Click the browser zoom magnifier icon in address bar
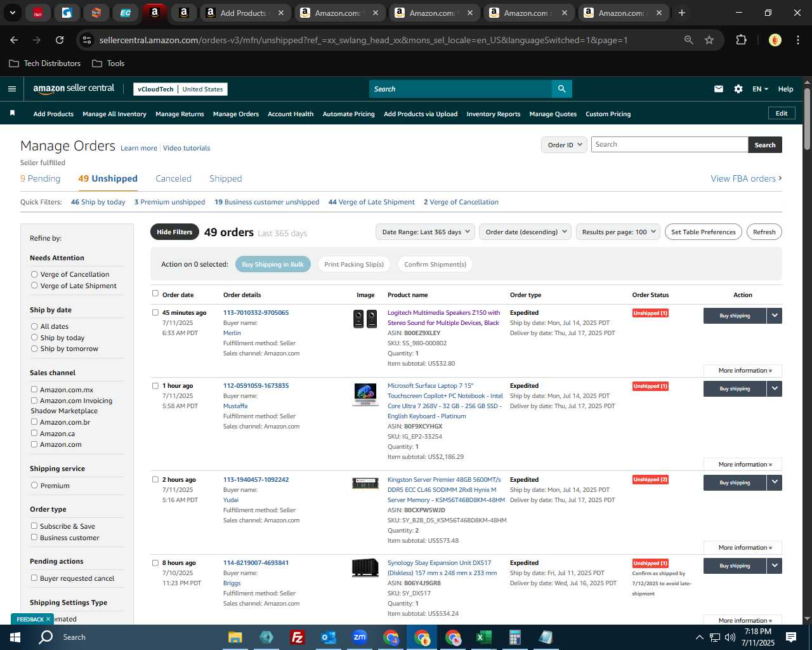Viewport: 812px width, 650px height. 688,40
